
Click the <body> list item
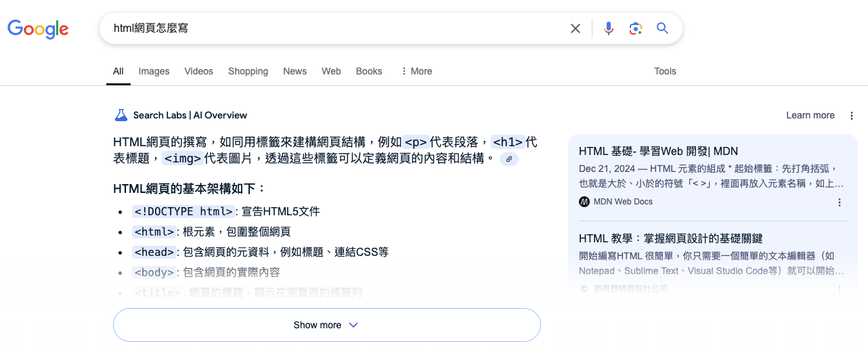[207, 272]
